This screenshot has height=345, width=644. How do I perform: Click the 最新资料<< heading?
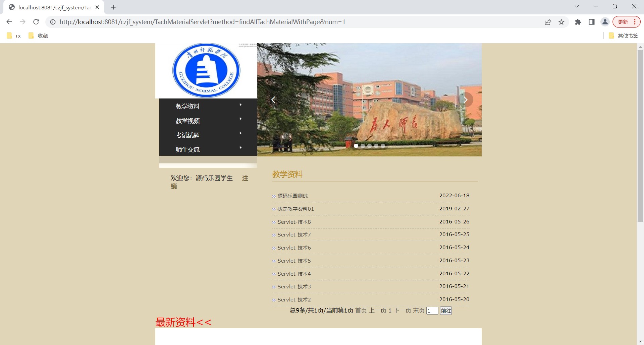click(x=183, y=322)
